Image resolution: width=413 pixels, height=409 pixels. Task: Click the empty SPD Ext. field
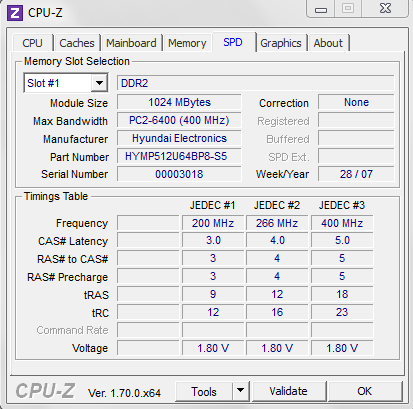[356, 156]
